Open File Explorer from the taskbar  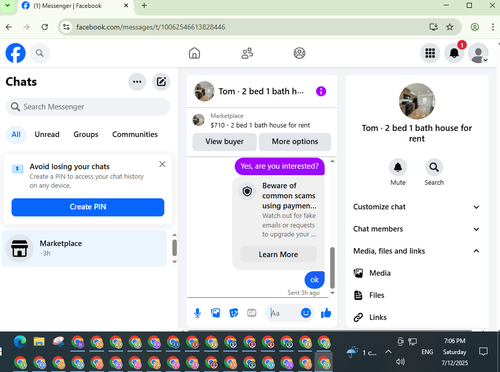pyautogui.click(x=39, y=342)
